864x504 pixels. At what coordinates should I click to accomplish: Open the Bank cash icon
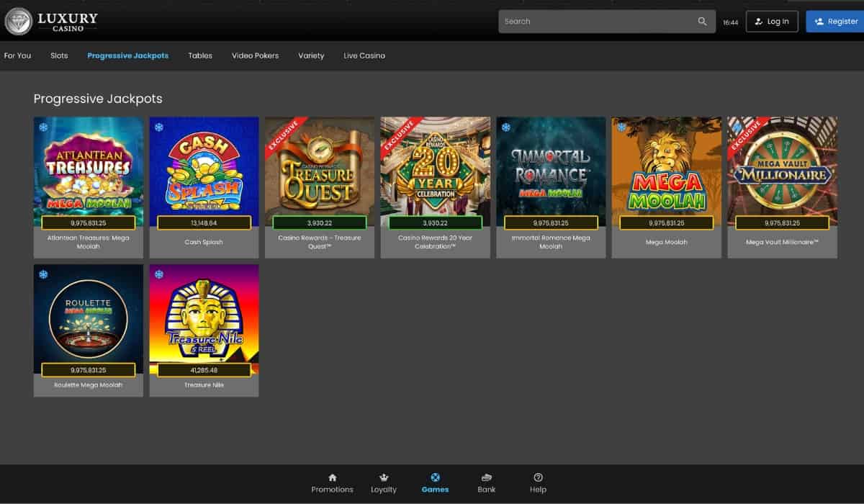click(487, 477)
